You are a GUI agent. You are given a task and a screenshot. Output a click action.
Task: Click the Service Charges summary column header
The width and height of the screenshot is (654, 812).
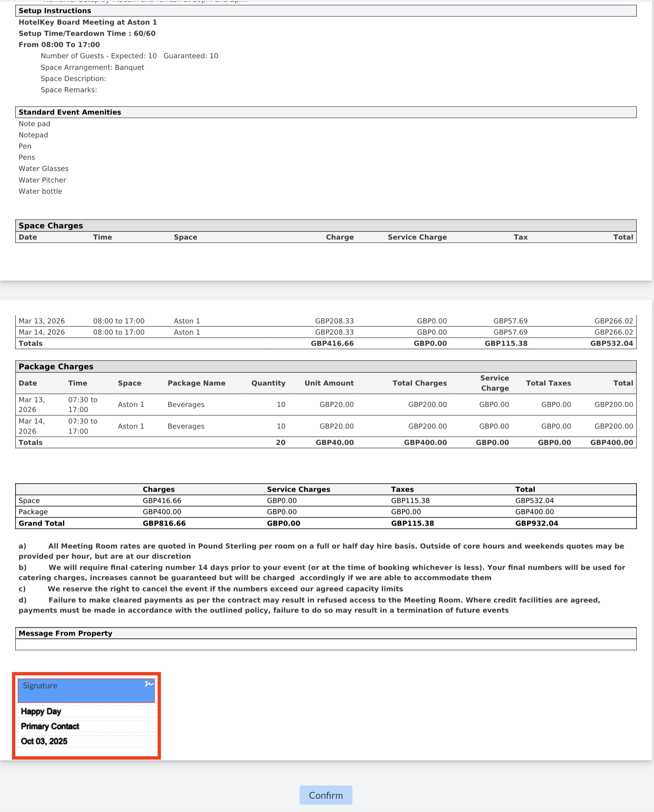298,489
